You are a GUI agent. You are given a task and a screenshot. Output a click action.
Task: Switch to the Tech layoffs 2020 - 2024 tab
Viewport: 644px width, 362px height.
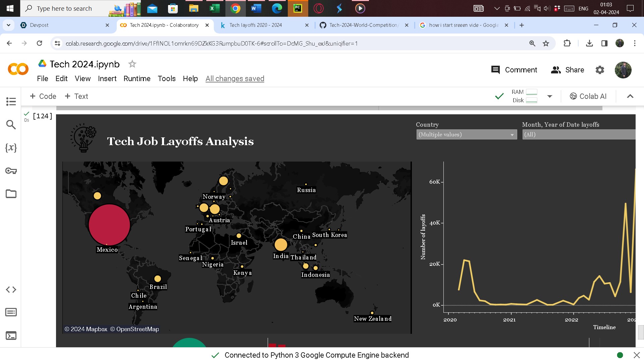256,25
